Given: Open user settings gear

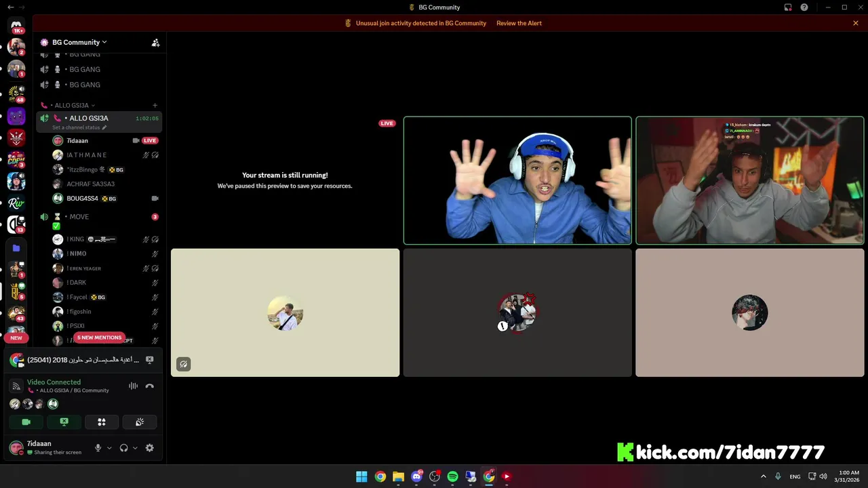Looking at the screenshot, I should [x=150, y=448].
